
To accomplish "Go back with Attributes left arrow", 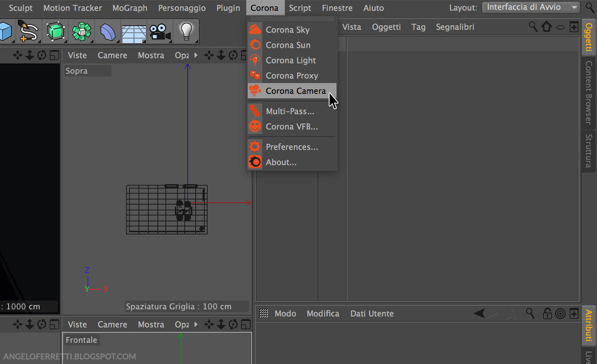I will click(x=479, y=313).
